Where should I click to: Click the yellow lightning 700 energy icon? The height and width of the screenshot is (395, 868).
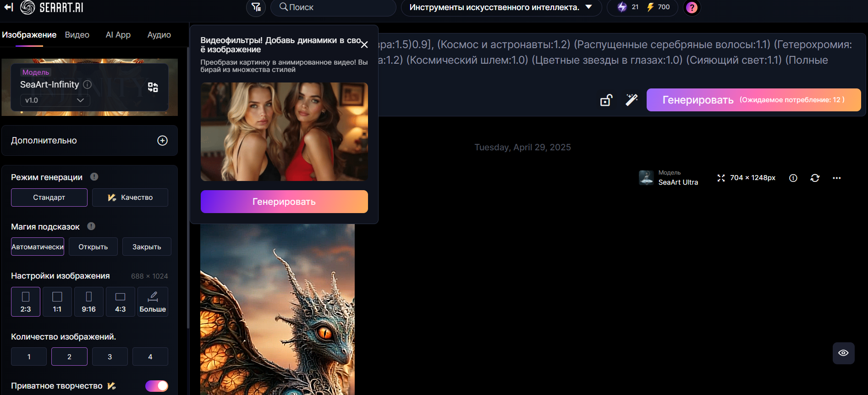(650, 7)
